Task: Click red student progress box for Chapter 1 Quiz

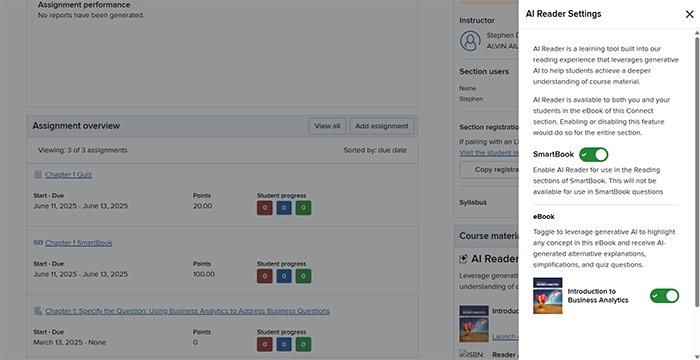Action: pos(264,208)
